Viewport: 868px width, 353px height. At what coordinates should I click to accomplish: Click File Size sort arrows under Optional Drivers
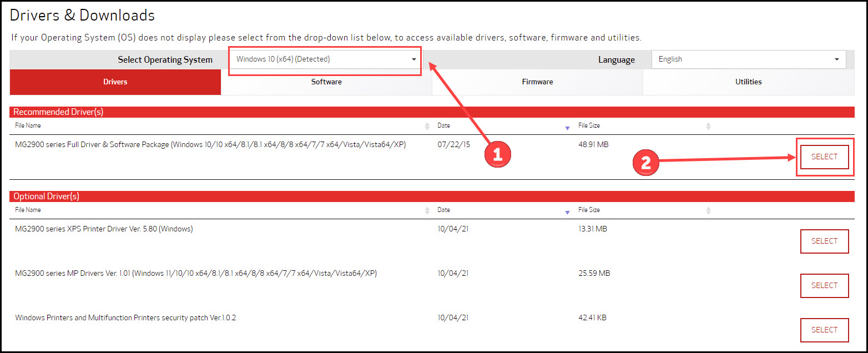click(x=708, y=210)
